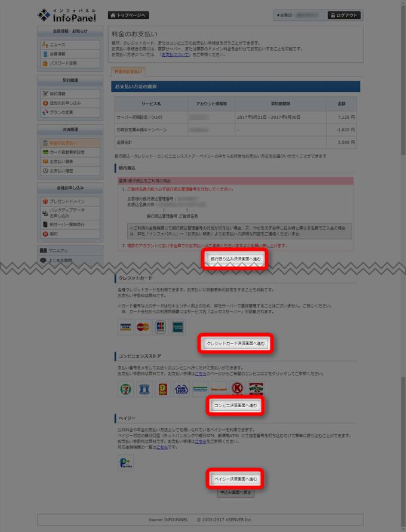
Task: Open カード自動更新設定 sidebar item
Action: tap(70, 152)
